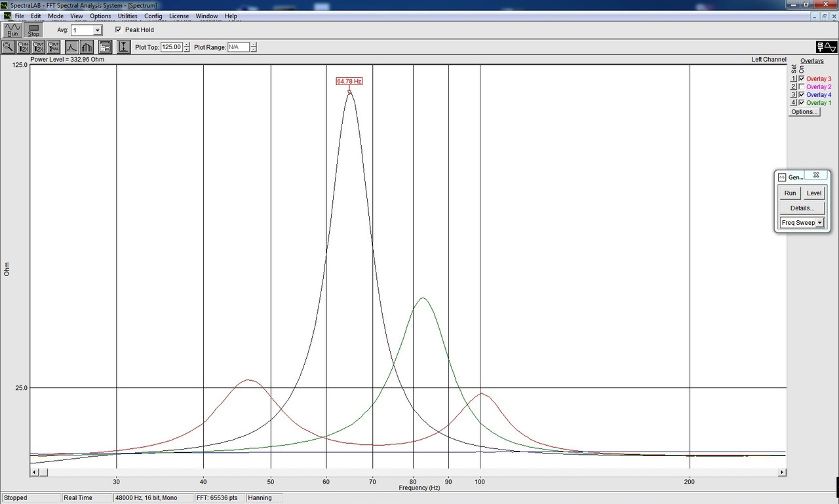Screen dimensions: 839x504
Task: Select the line plot display icon
Action: [x=71, y=47]
